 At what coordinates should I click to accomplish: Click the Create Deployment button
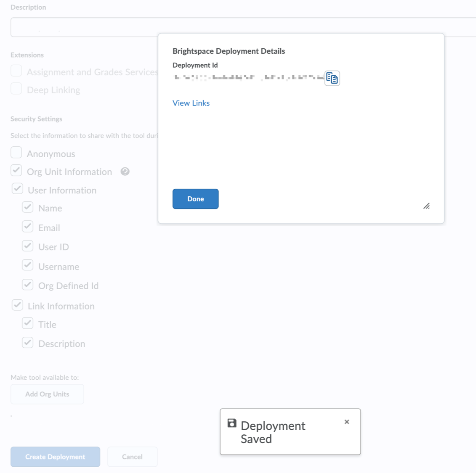click(55, 457)
